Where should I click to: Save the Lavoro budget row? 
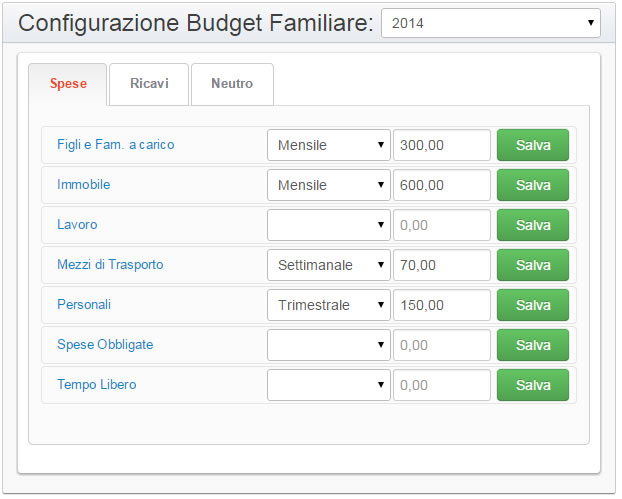click(x=533, y=225)
